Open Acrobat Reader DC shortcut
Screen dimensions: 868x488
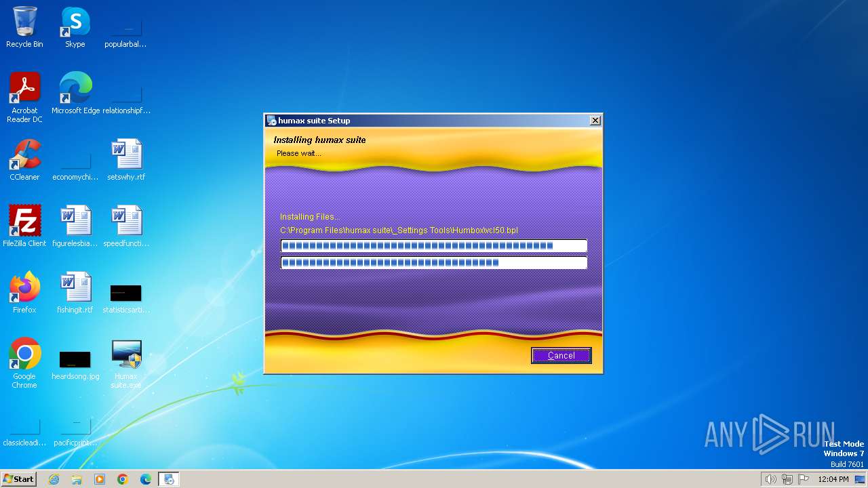tap(24, 98)
